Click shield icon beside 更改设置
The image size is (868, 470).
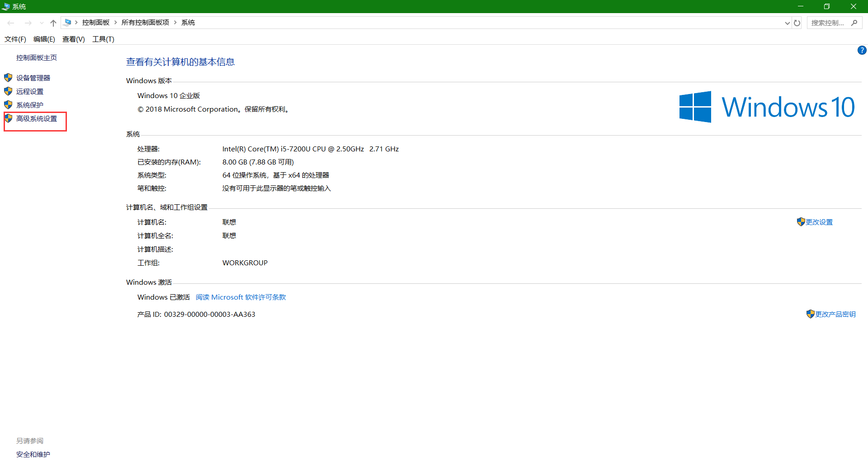tap(801, 221)
